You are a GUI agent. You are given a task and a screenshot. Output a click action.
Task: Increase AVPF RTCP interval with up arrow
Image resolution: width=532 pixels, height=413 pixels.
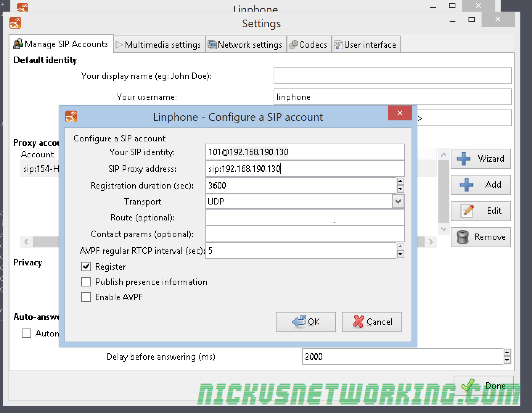(400, 247)
